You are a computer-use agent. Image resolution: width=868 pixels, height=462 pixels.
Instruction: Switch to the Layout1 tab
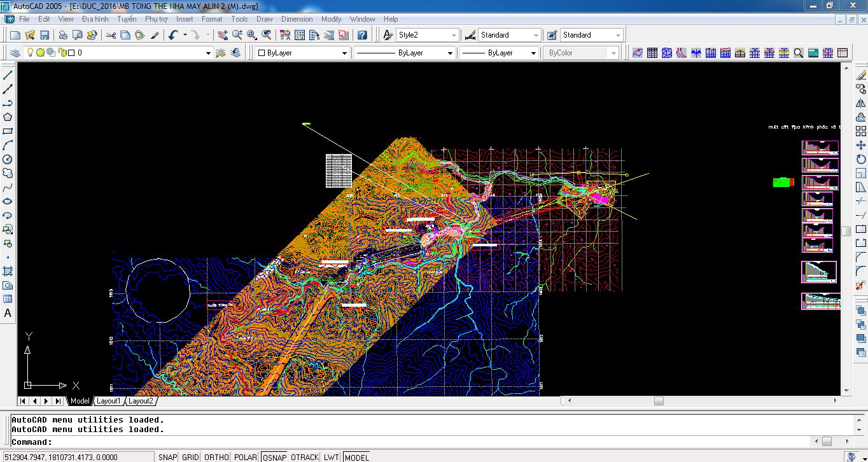point(108,401)
